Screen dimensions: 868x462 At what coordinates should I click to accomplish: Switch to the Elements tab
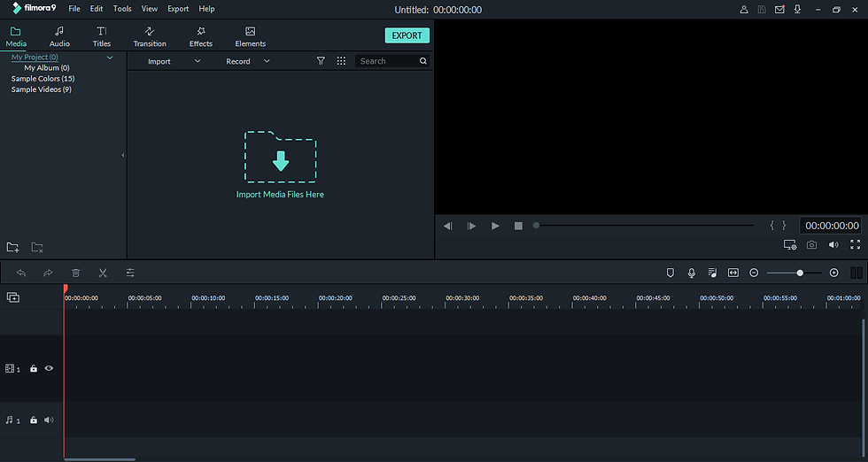[x=250, y=36]
